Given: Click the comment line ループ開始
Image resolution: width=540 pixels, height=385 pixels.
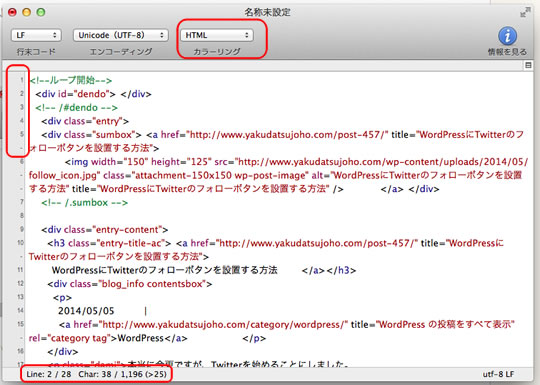Looking at the screenshot, I should (x=71, y=80).
